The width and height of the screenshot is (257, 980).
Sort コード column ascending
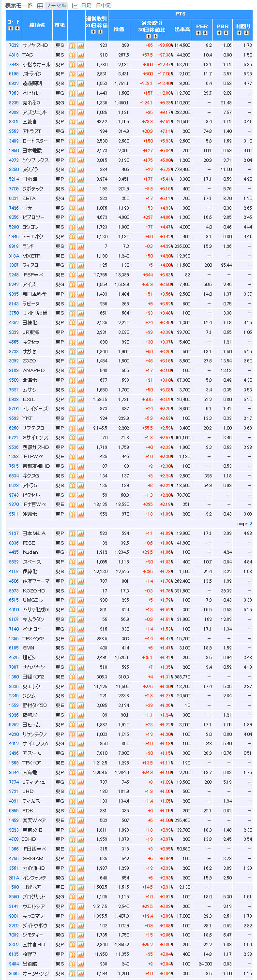pyautogui.click(x=11, y=29)
